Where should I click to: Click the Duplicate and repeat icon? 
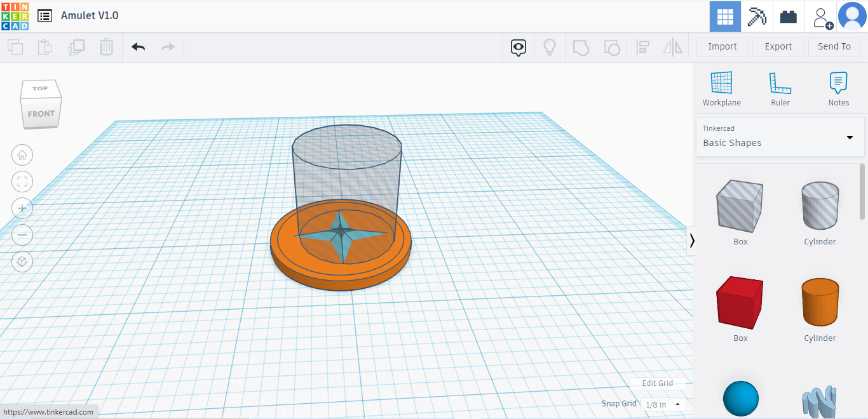point(76,47)
